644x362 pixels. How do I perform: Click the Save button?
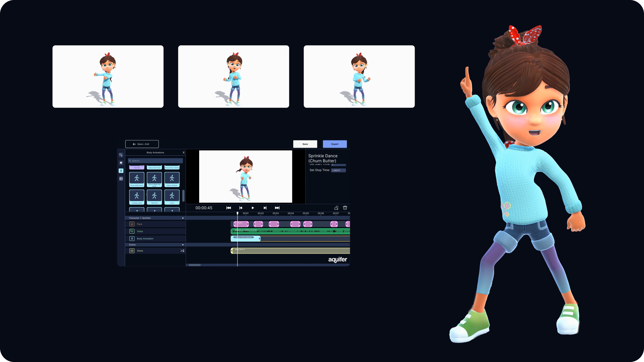pyautogui.click(x=305, y=144)
